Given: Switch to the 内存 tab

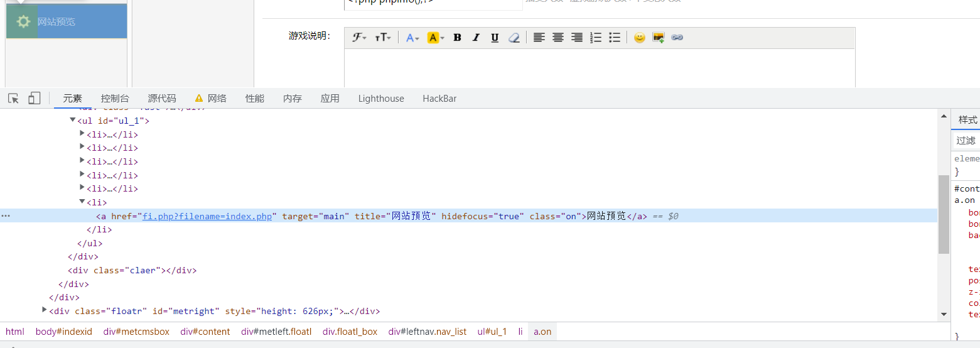Looking at the screenshot, I should click(x=293, y=99).
